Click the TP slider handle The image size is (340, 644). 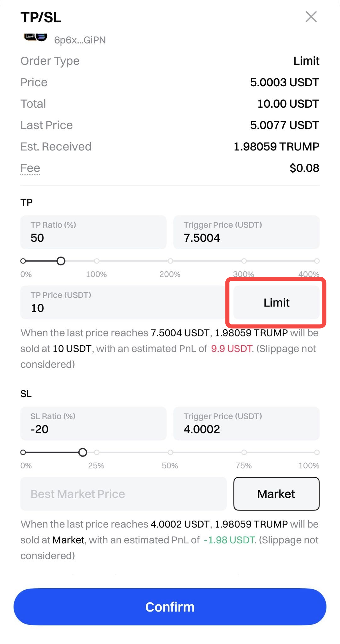pyautogui.click(x=61, y=261)
